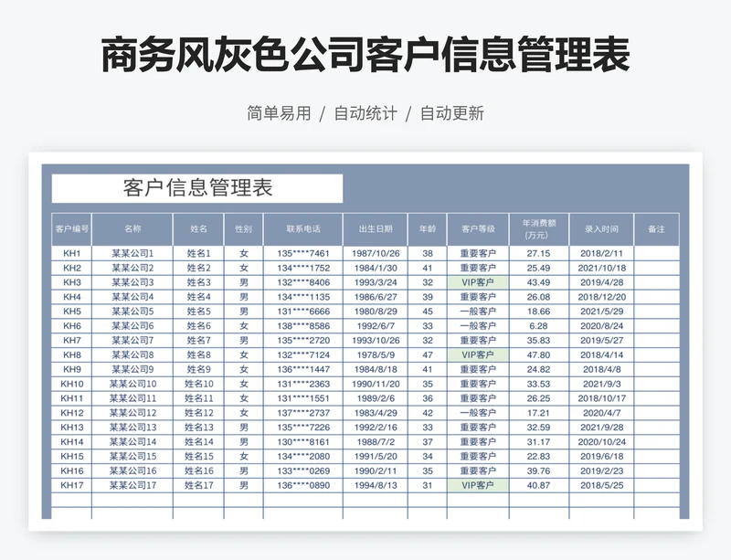The width and height of the screenshot is (731, 560).
Task: Click the cell 姓名14
Action: point(198,442)
